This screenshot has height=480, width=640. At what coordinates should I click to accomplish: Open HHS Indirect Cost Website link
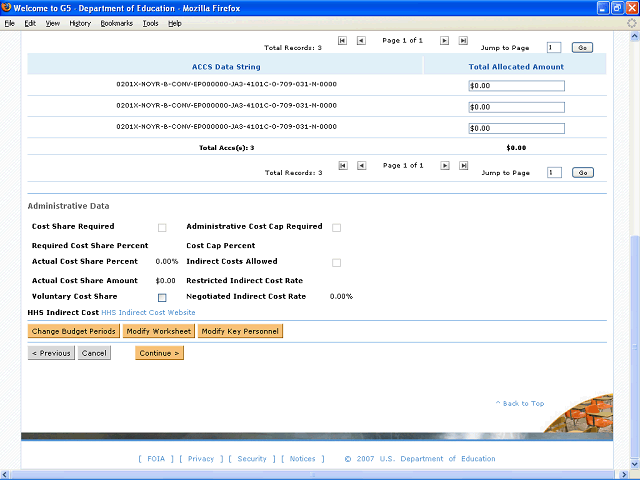(148, 312)
